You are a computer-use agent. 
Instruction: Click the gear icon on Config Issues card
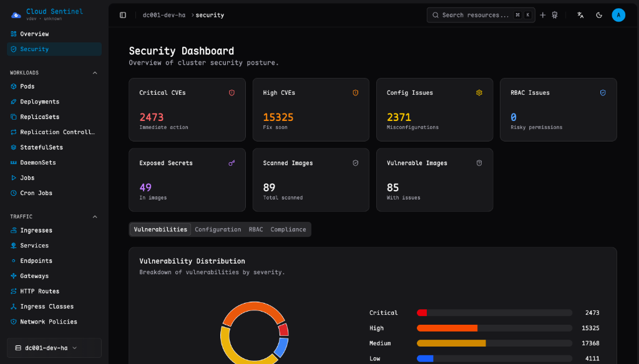point(479,92)
